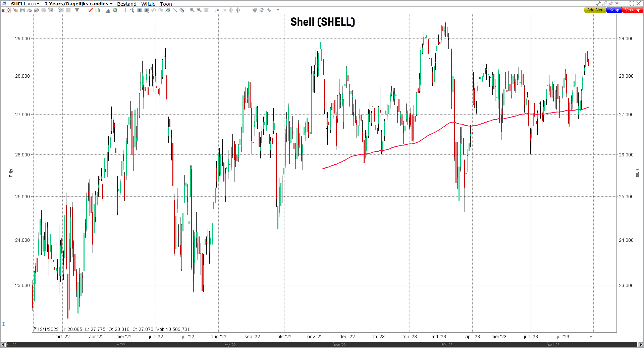Screen dimensions: 644x348
Task: Open the time period clock icon
Action: pos(37,10)
